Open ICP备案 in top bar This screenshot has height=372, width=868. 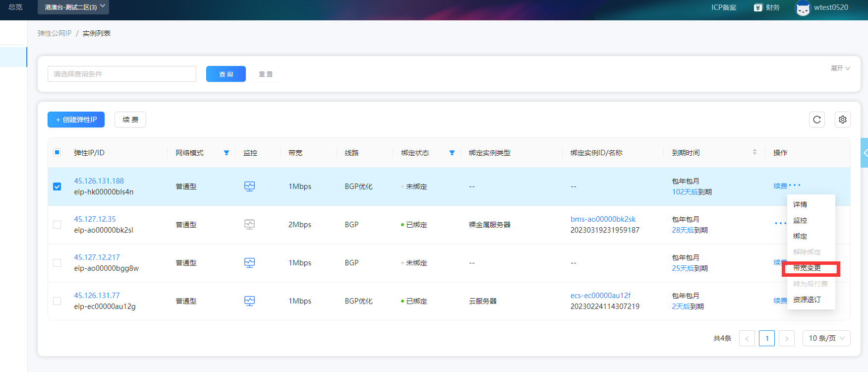pos(724,7)
